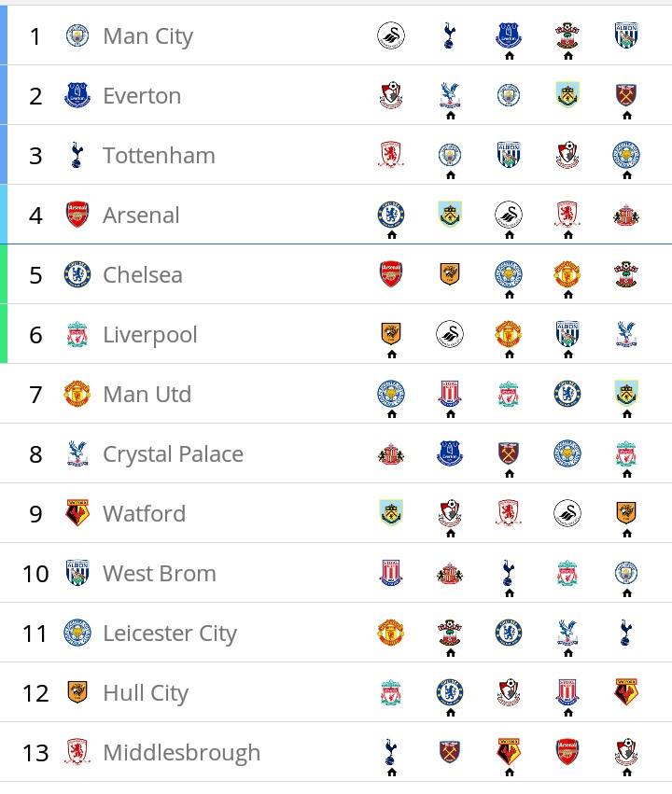
Task: Select West Brom team name
Action: [x=160, y=574]
